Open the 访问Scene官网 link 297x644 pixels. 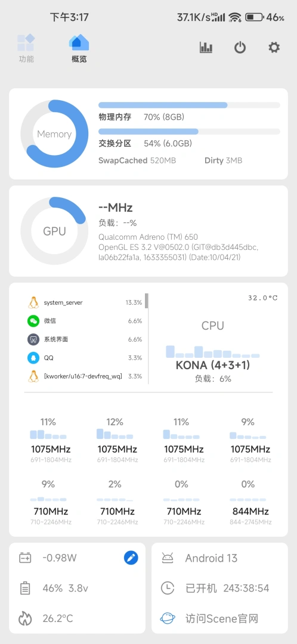(x=222, y=618)
